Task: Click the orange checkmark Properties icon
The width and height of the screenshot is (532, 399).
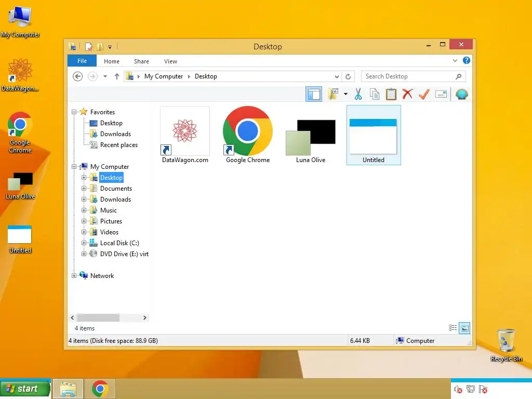Action: (x=424, y=94)
